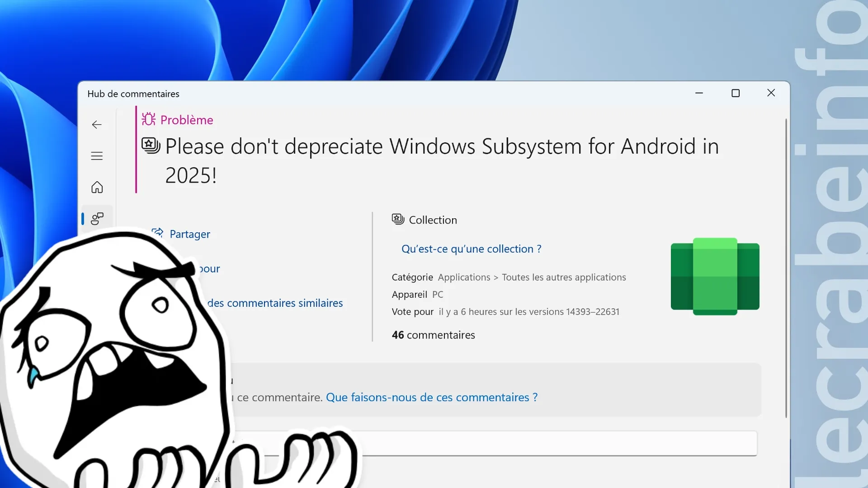Open the Home page icon
The height and width of the screenshot is (488, 868).
97,187
